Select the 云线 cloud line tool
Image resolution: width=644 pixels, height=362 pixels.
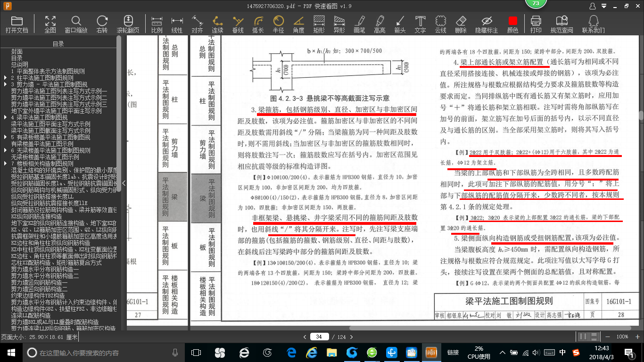(x=440, y=24)
